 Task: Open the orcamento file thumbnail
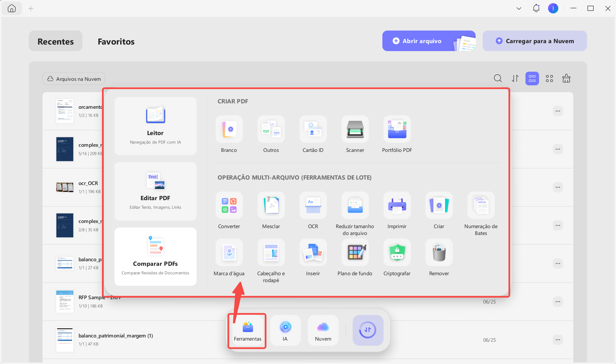click(x=65, y=111)
